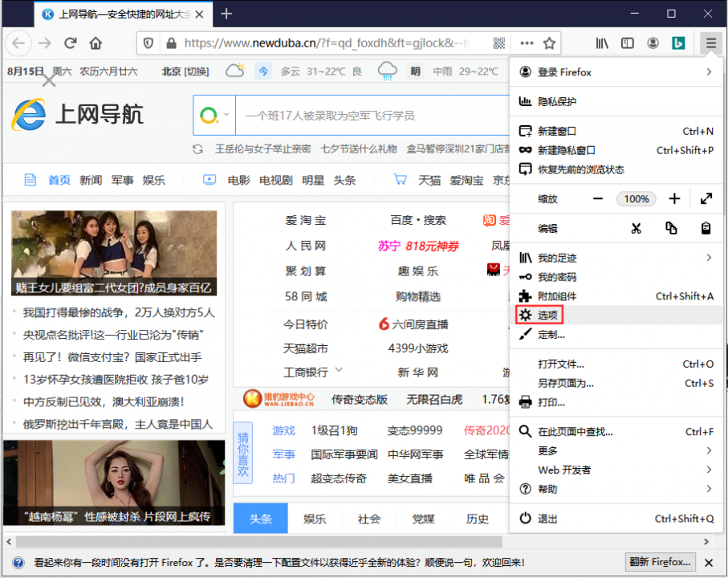The height and width of the screenshot is (578, 728).
Task: Open 选项 settings menu item
Action: coord(616,315)
